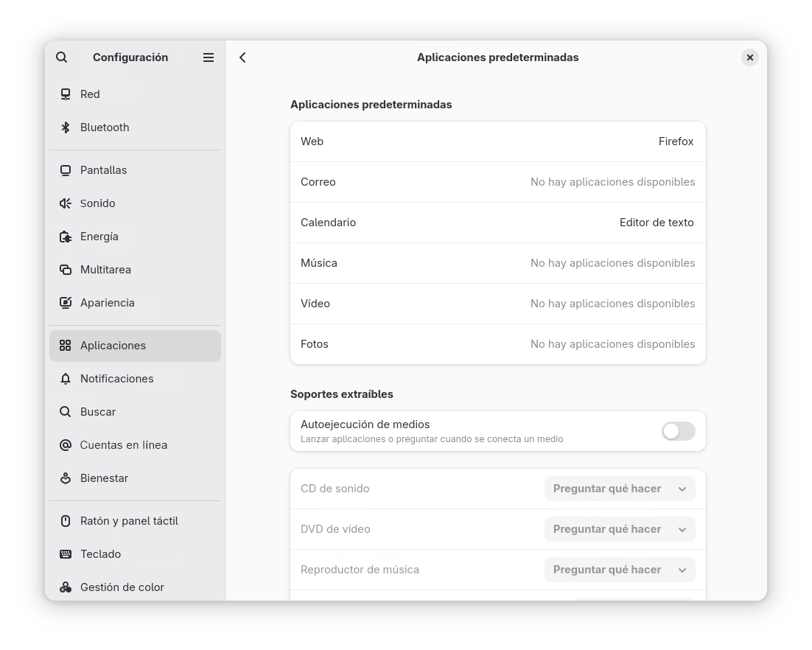Select the Multitarea windows icon
This screenshot has width=812, height=650.
(x=65, y=269)
